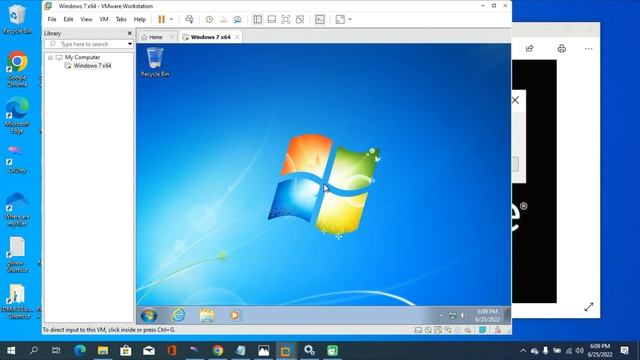Click the host taskbar search icon

[33, 350]
